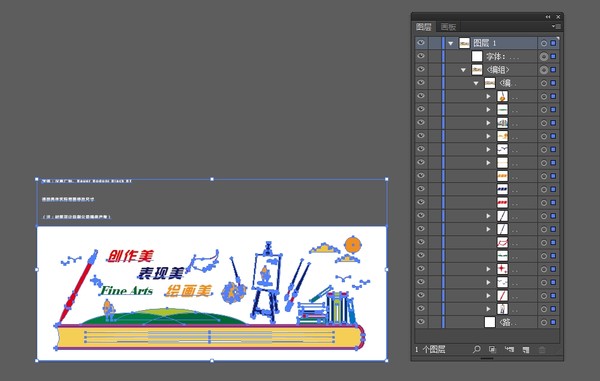Click the blue selection square on the 字体 row
Viewport: 600px width, 381px height.
(x=553, y=57)
